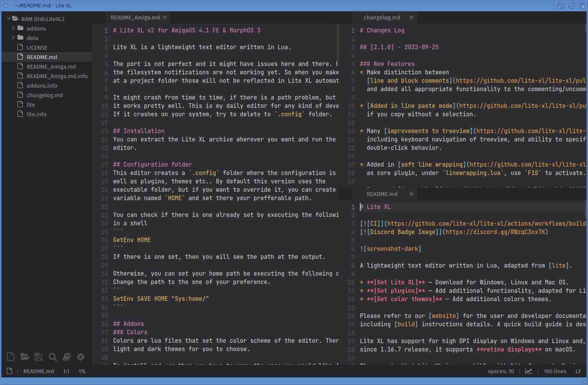The image size is (588, 385).
Task: Collapse the RAM Disk:LiteXL2 project root
Action: (x=9, y=19)
